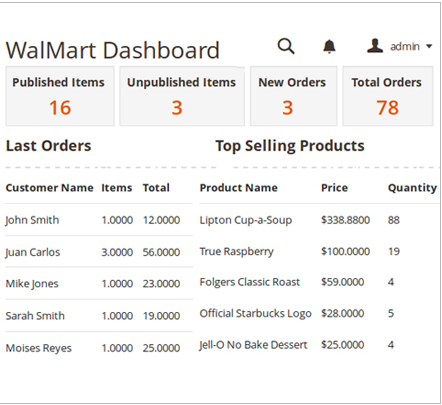442x405 pixels.
Task: Click the quantity 5 for Starbucks Logo
Action: point(391,313)
